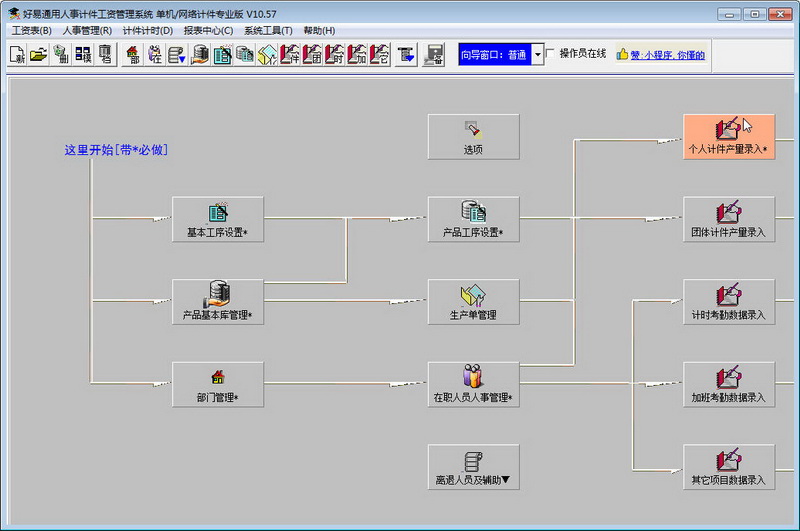Click the piecework (件) entry toolbar icon
Viewport: 800px width, 531px height.
[289, 55]
